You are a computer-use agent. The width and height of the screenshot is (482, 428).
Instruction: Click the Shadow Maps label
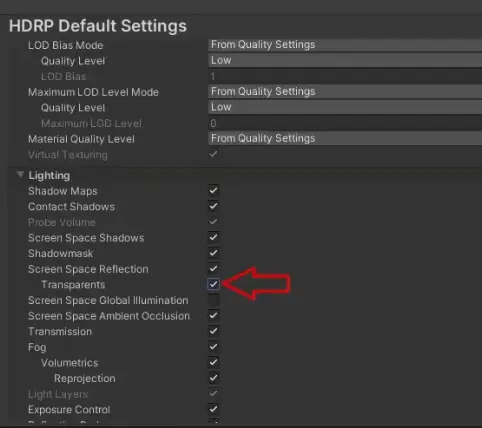point(63,191)
